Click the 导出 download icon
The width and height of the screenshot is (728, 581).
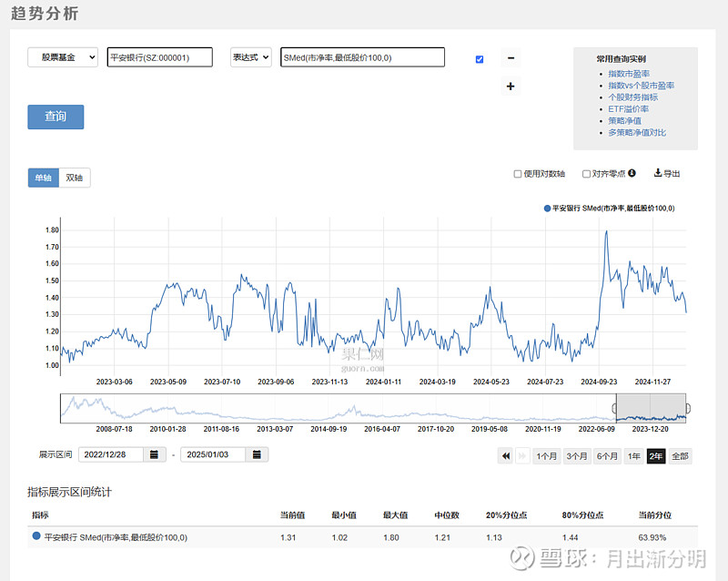[x=658, y=173]
